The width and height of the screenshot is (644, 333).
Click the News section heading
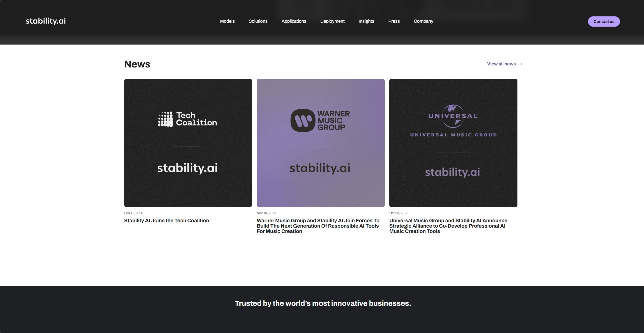[x=137, y=64]
